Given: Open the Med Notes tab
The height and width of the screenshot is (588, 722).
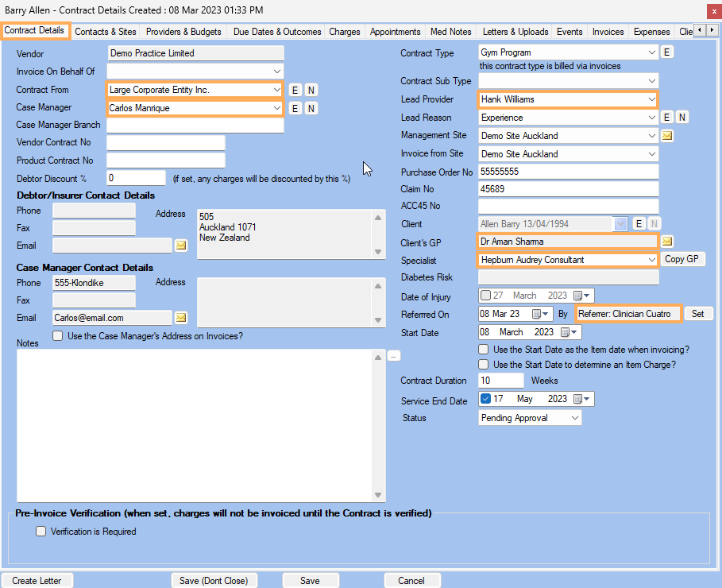Looking at the screenshot, I should point(450,32).
